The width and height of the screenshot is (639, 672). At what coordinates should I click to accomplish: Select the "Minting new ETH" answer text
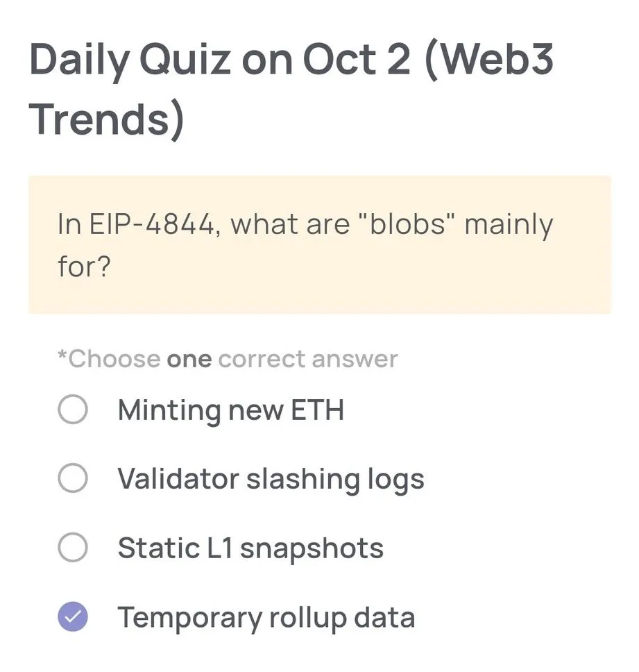coord(230,410)
